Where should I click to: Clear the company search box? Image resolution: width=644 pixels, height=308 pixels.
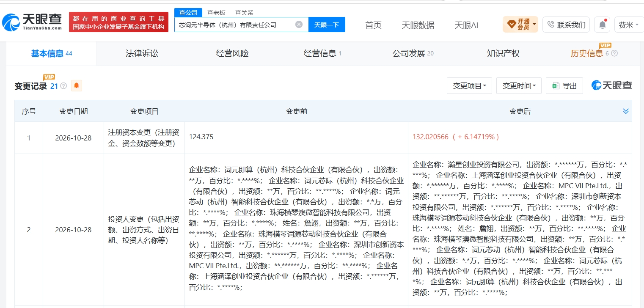point(299,25)
